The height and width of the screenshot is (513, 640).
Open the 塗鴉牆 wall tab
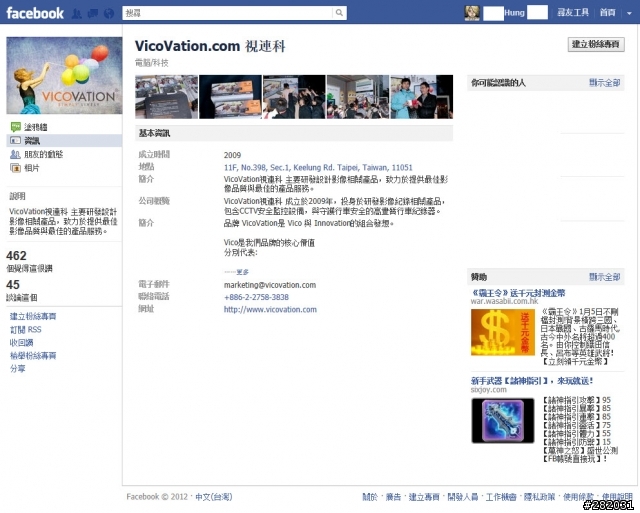(x=36, y=127)
